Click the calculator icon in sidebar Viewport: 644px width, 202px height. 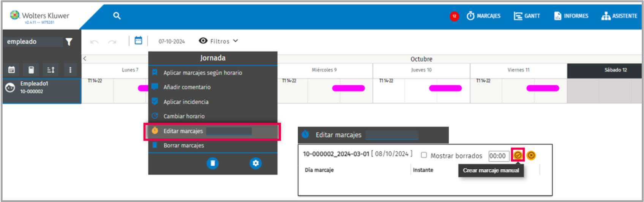pos(31,70)
